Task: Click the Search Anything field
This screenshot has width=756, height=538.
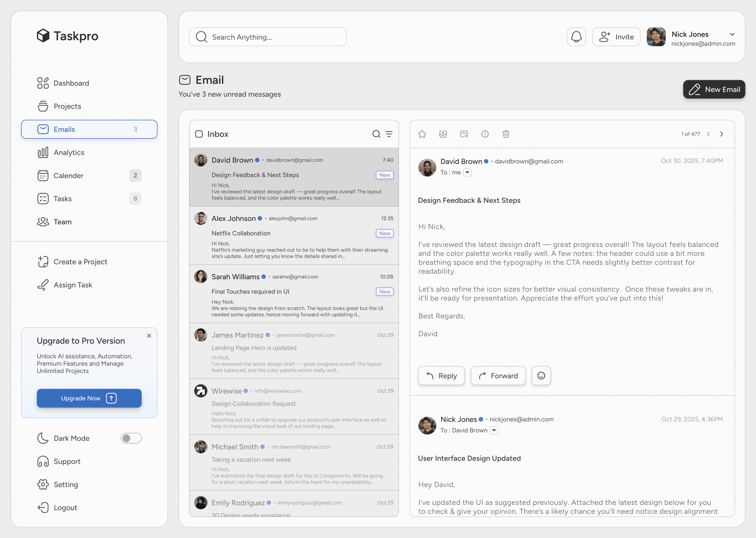Action: click(267, 37)
